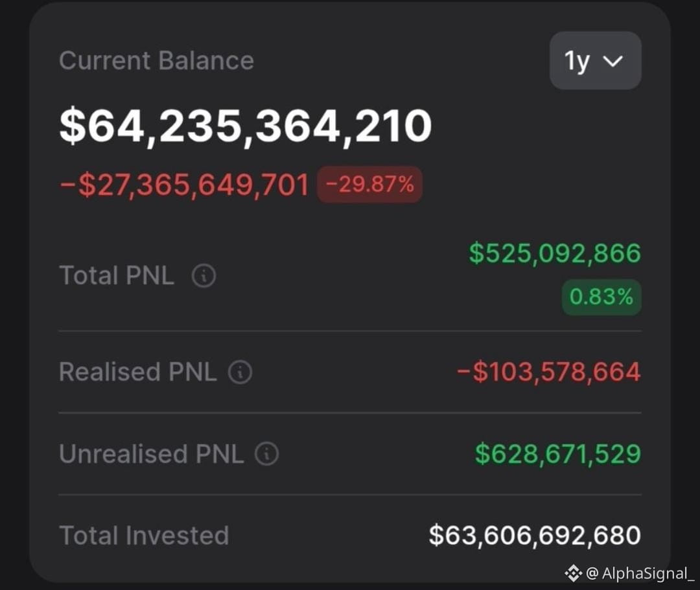This screenshot has height=590, width=700.
Task: Click the Unrealised PNL value $628,671,529
Action: (558, 454)
